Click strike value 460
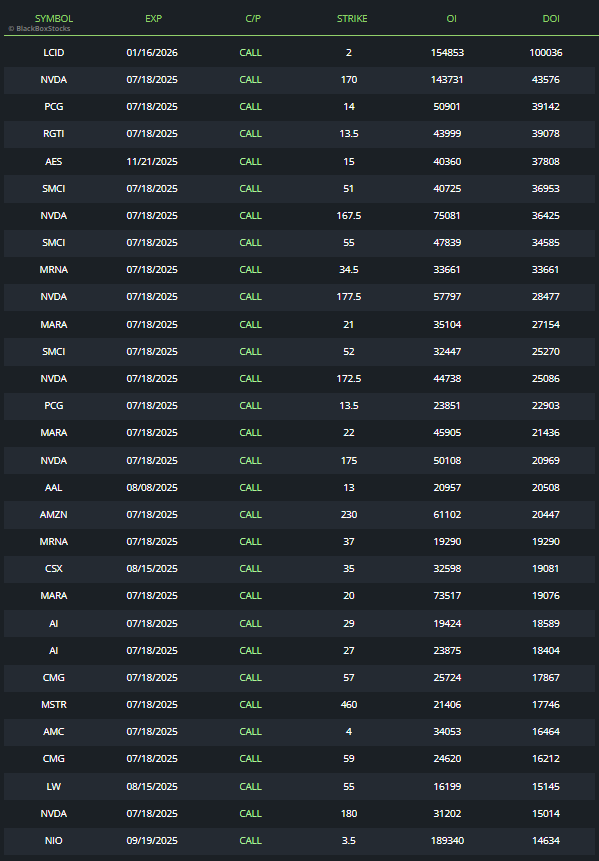Screen dimensions: 599x861 tap(349, 704)
